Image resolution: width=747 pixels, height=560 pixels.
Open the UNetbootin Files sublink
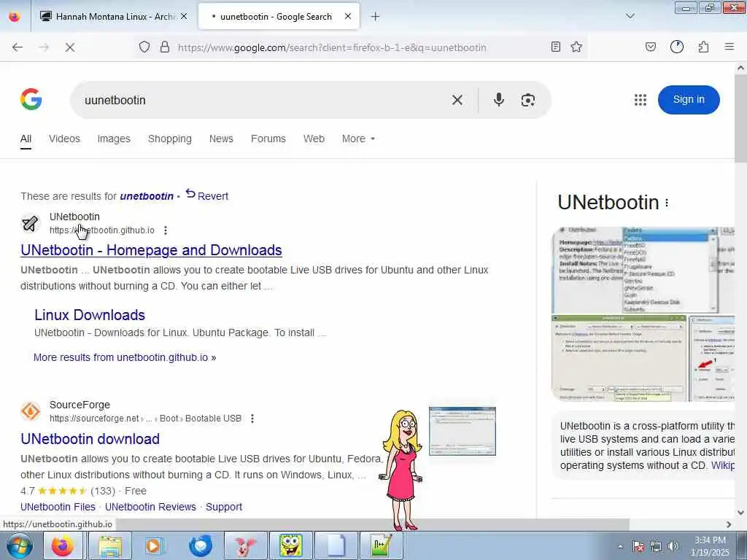[58, 507]
